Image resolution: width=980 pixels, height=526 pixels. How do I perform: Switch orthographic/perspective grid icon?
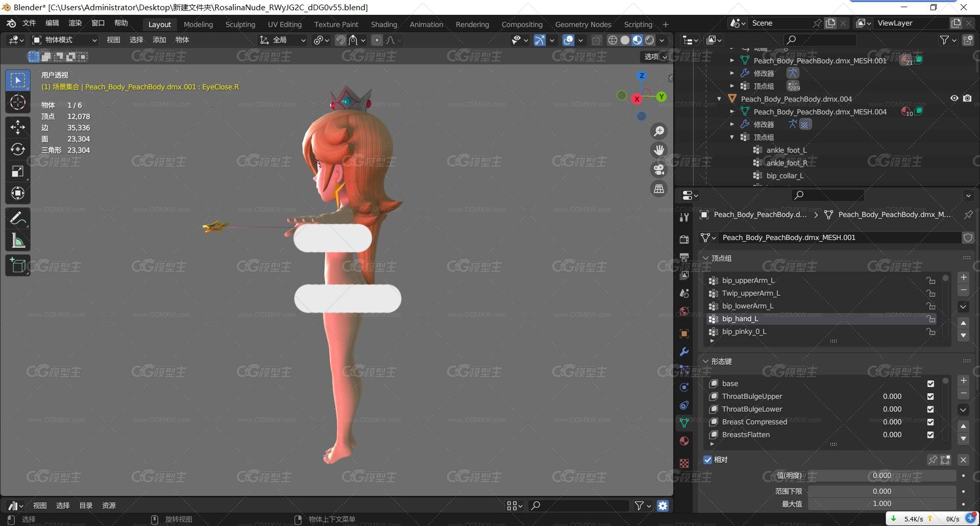pyautogui.click(x=659, y=189)
